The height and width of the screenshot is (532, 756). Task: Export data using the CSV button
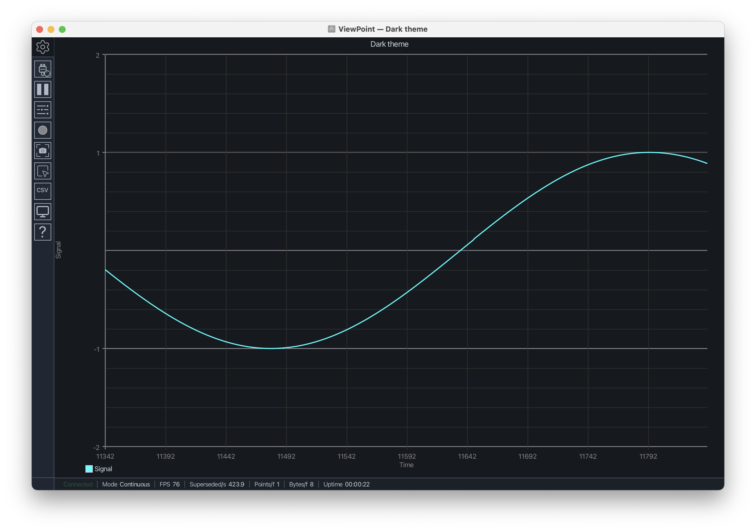point(43,191)
